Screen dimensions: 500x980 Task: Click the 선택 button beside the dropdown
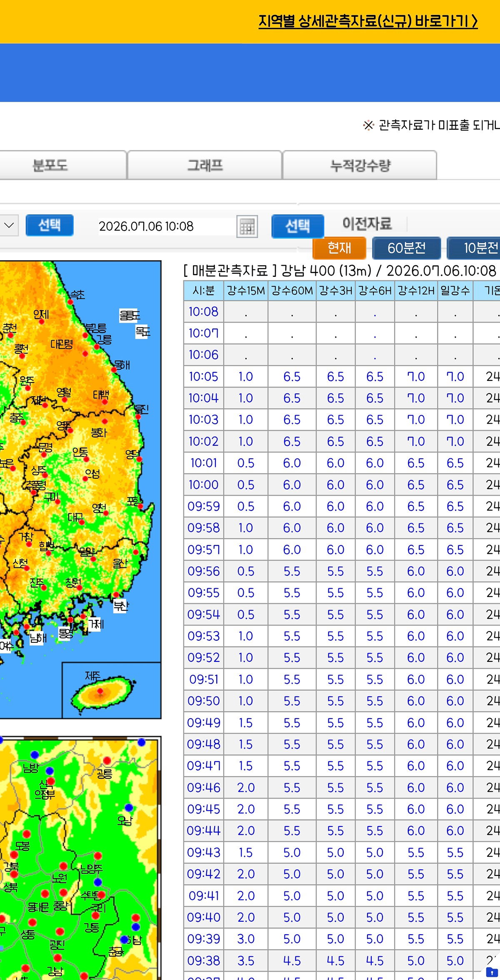50,225
